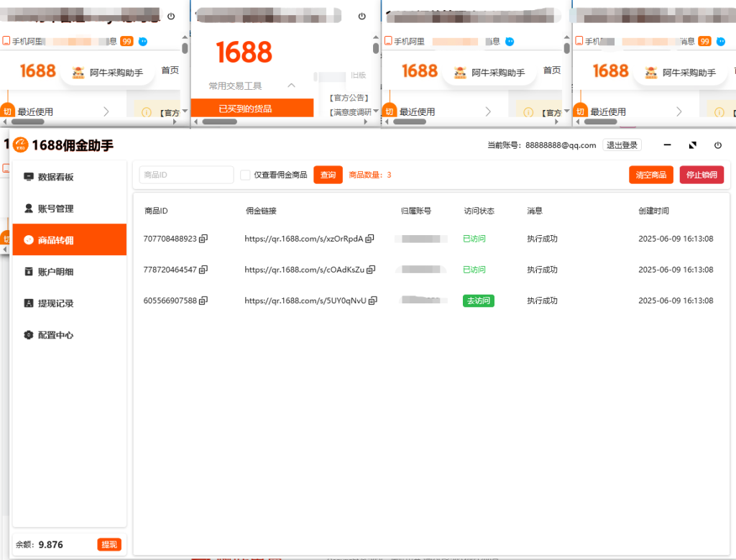Image resolution: width=736 pixels, height=560 pixels.
Task: Click the red 停止锁佣 button
Action: (701, 175)
